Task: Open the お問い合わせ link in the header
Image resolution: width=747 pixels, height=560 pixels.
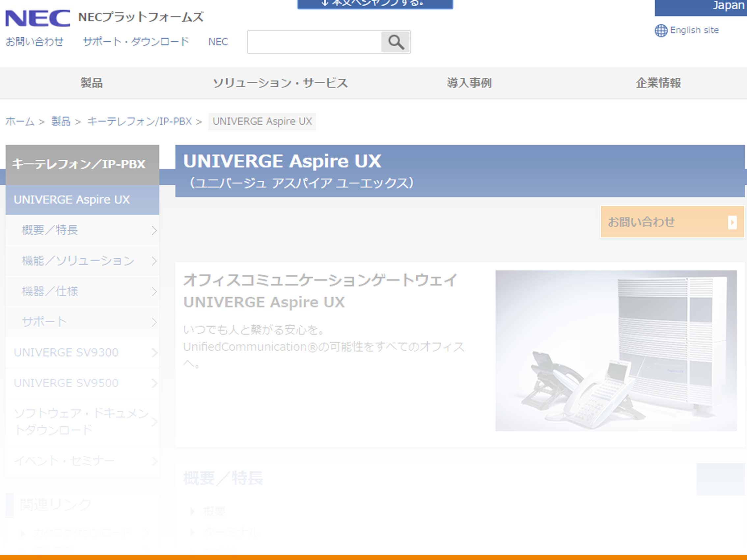Action: tap(35, 41)
